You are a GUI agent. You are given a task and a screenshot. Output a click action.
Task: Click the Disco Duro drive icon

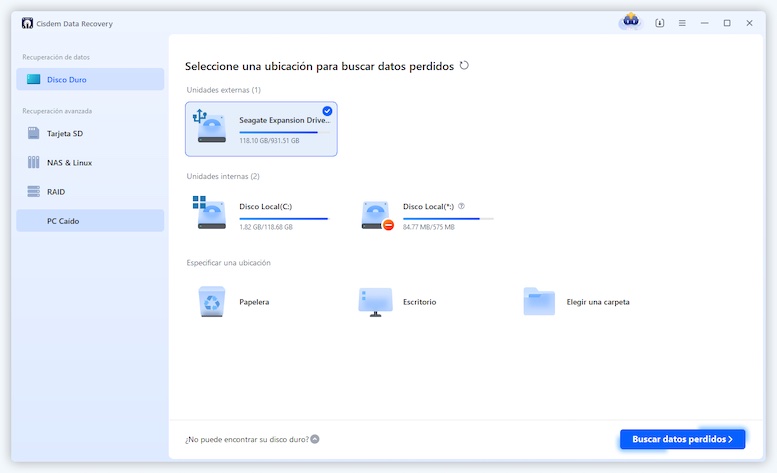pyautogui.click(x=33, y=79)
